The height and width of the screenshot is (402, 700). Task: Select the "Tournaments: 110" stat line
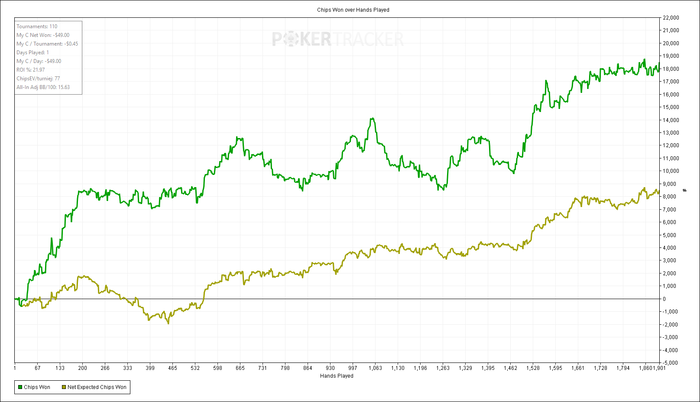point(37,26)
